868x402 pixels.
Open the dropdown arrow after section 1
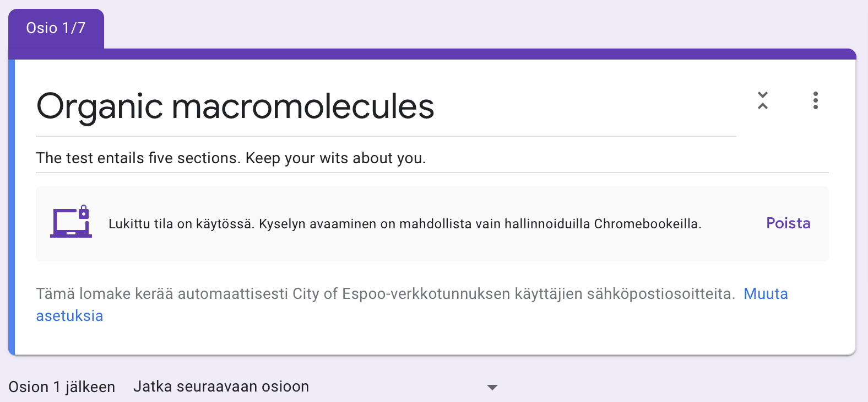tap(492, 388)
